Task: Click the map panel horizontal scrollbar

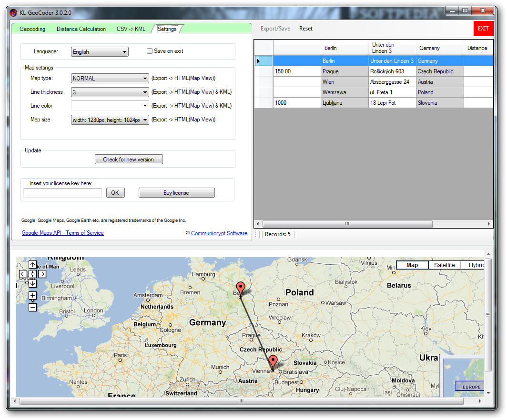Action: coord(242,401)
